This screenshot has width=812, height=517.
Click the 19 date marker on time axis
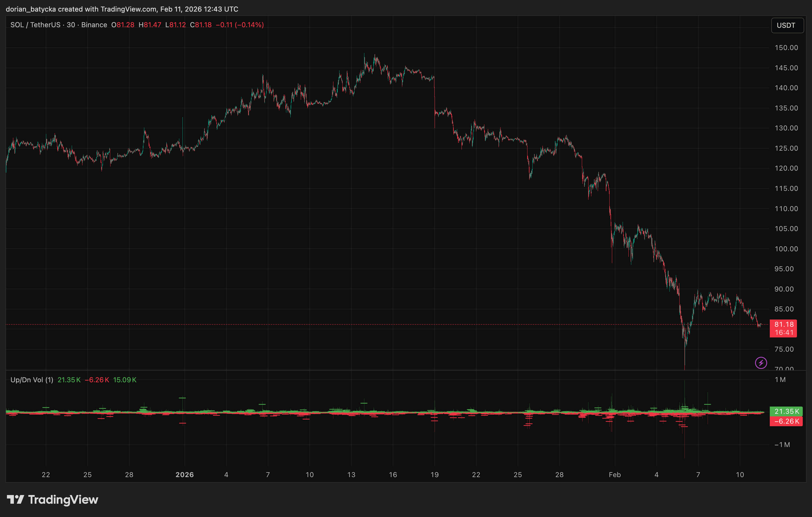(x=434, y=474)
